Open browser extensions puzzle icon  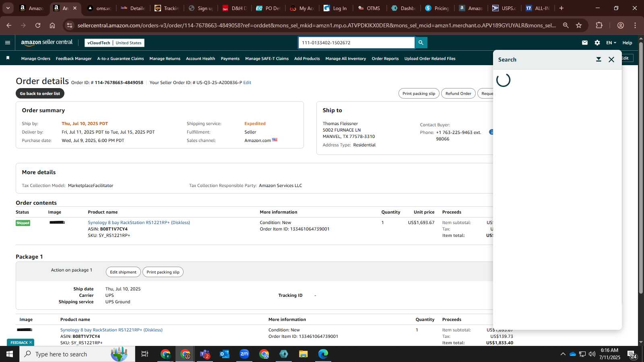click(599, 25)
